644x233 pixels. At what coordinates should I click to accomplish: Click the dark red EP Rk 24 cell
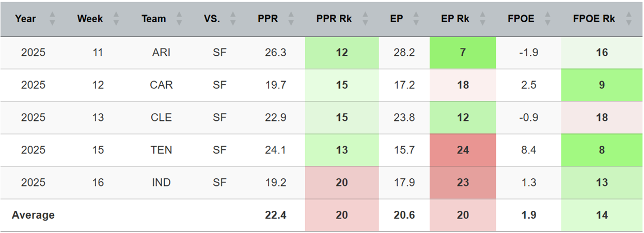coord(463,150)
